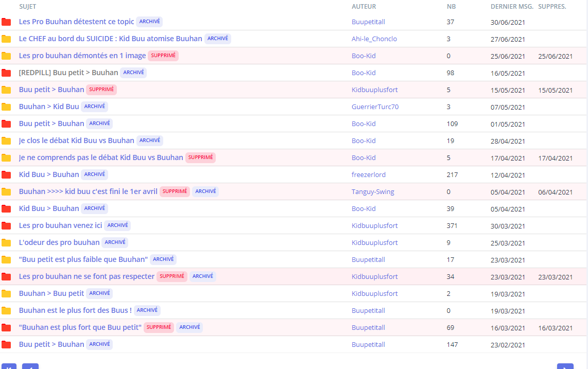Click the message count 371
This screenshot has height=369, width=588.
pos(452,226)
